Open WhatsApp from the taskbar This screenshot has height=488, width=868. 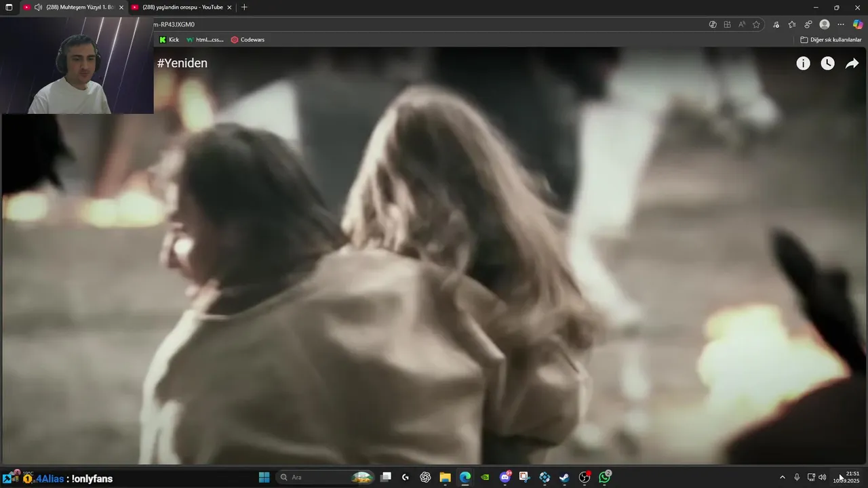click(x=605, y=477)
